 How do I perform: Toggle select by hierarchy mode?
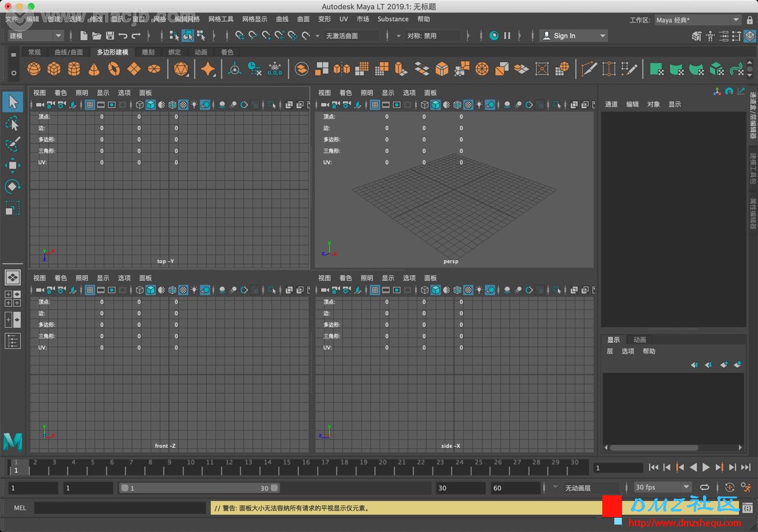pos(175,35)
